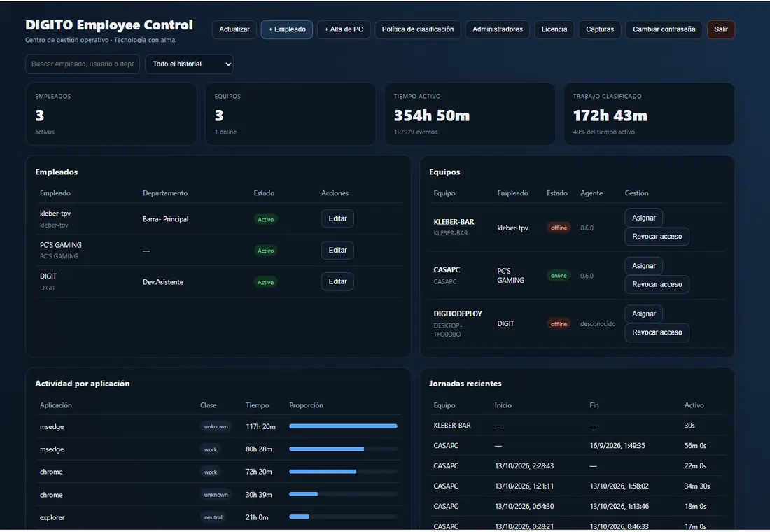
Task: Click the Barra- Principal department cell
Action: (x=165, y=219)
